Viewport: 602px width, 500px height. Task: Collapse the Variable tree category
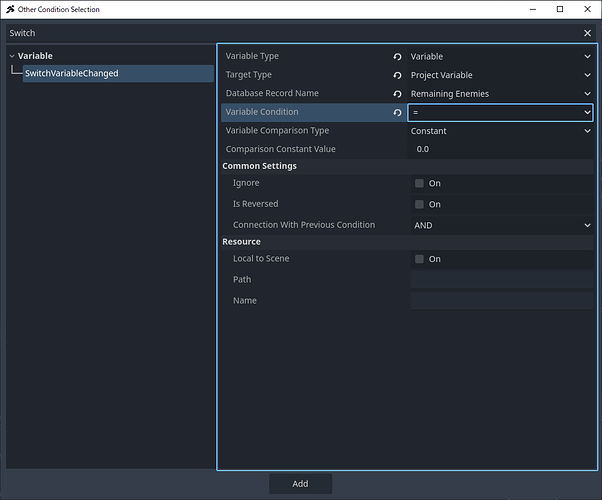(x=12, y=56)
